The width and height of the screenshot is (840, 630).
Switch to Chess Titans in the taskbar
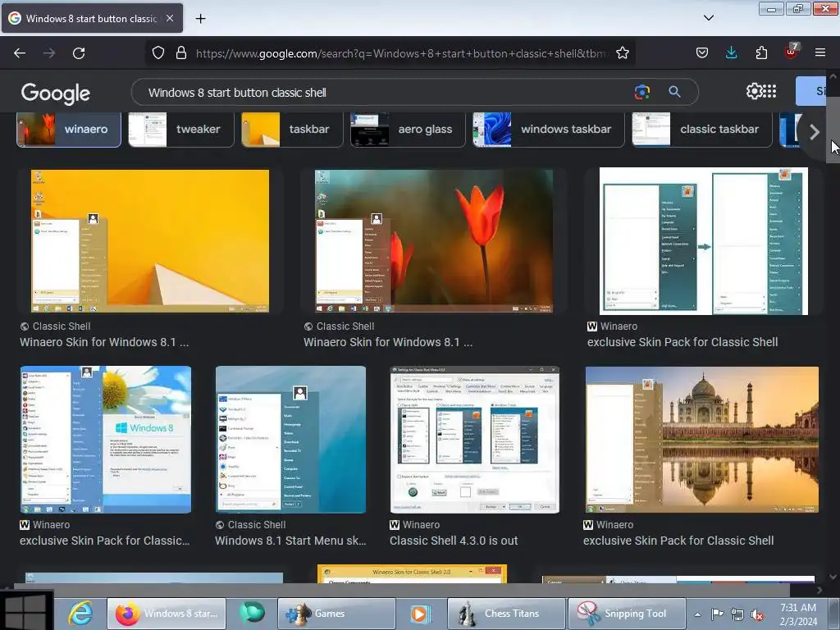pos(506,614)
